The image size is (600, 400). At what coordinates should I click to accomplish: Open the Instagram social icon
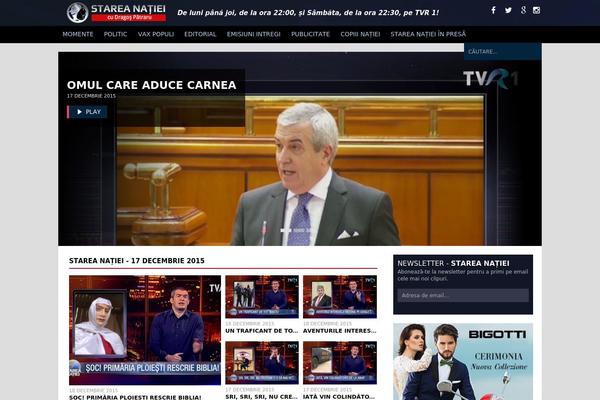(x=536, y=10)
